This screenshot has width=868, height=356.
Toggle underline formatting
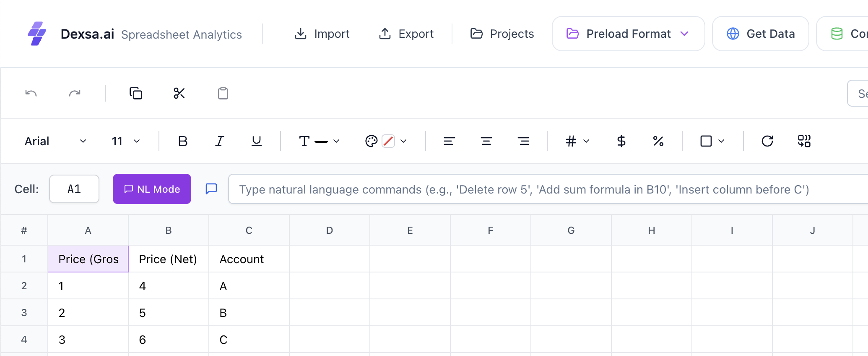click(x=257, y=141)
